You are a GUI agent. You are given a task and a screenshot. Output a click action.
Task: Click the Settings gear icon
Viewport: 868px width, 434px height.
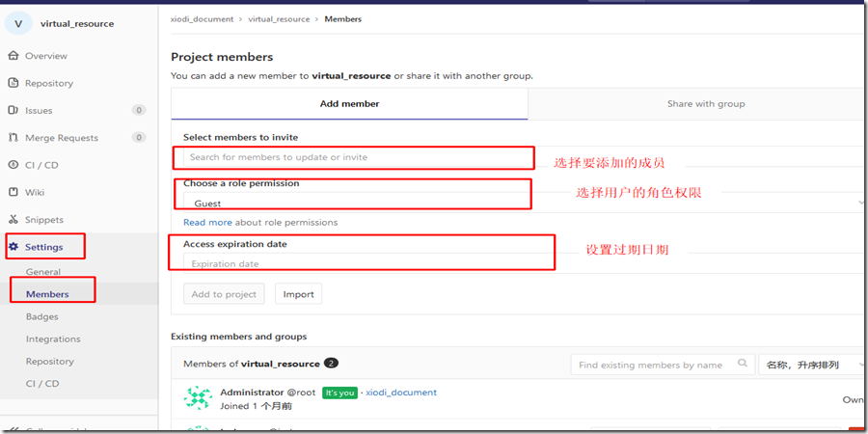tap(14, 247)
